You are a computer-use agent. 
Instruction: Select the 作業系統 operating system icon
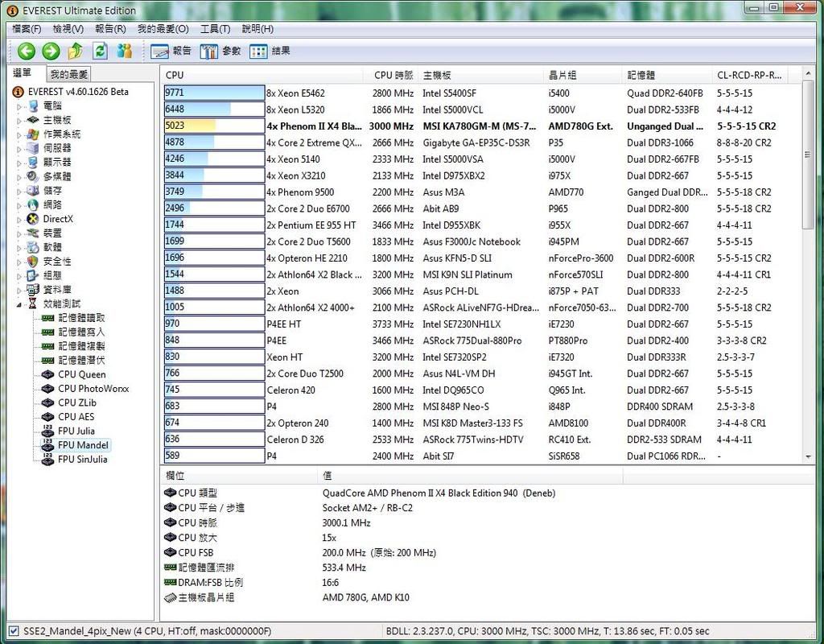pos(33,134)
